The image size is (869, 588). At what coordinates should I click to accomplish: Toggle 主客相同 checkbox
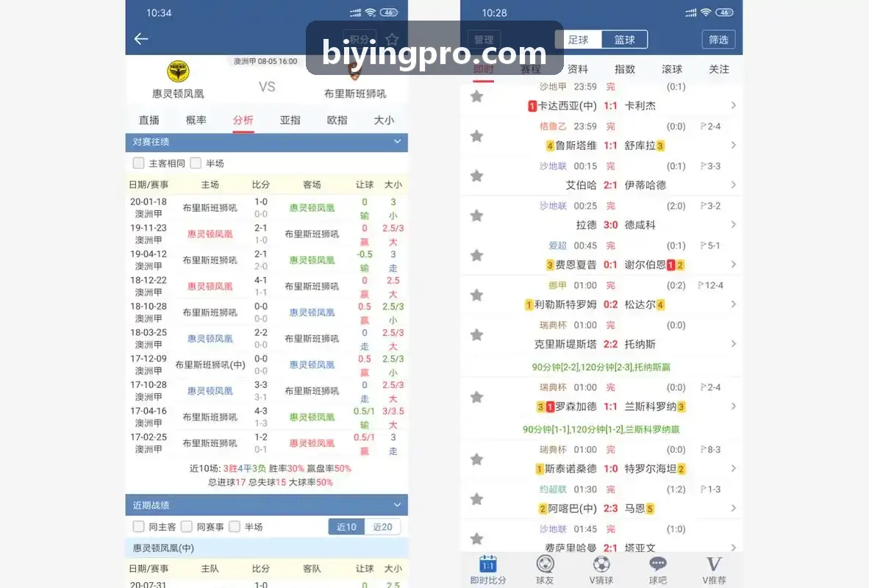click(x=138, y=163)
